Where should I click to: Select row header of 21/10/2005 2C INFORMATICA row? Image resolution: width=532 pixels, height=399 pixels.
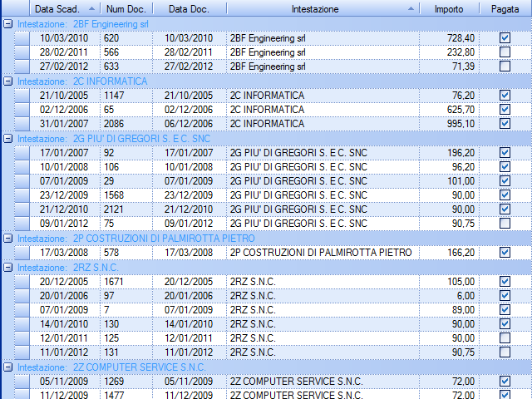[x=22, y=96]
